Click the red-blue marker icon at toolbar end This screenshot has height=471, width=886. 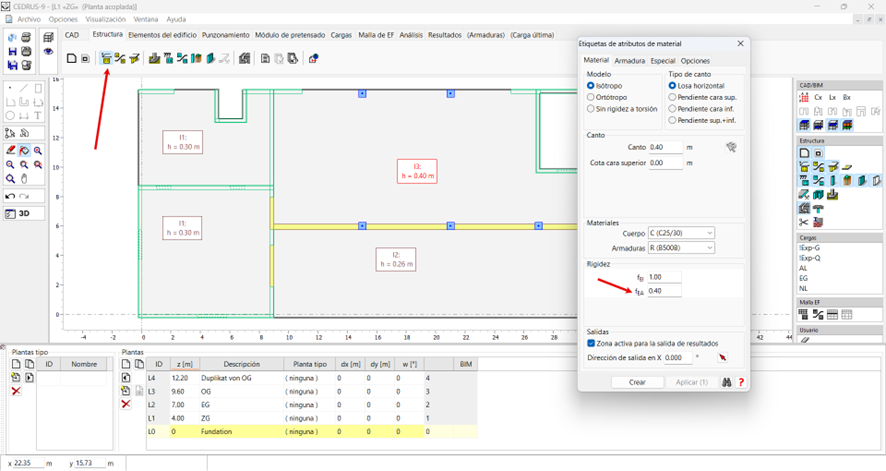(314, 58)
